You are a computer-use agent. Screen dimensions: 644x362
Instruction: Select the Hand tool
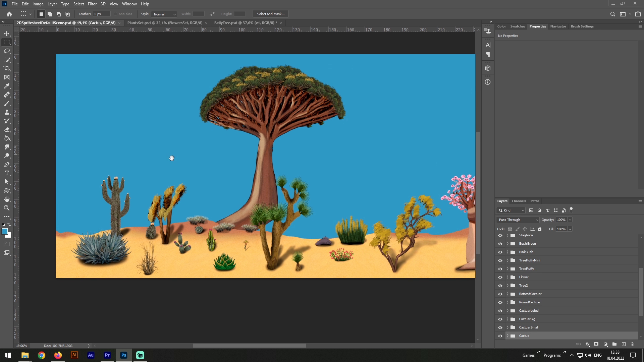pos(7,199)
